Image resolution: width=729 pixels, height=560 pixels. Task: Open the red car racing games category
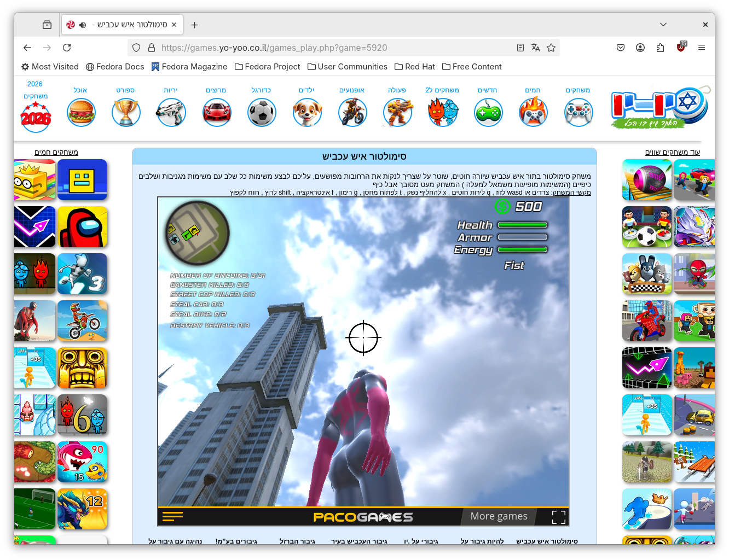click(x=217, y=113)
